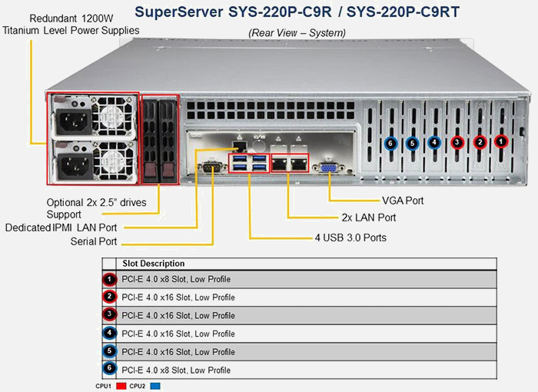
Task: Select the slot 6 'PCI-E 4.0 x8 Slot, Low Profile' row
Action: 299,370
